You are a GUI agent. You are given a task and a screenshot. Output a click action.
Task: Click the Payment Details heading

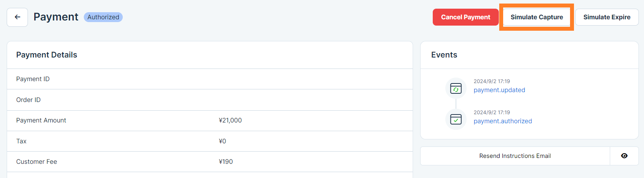pos(46,55)
